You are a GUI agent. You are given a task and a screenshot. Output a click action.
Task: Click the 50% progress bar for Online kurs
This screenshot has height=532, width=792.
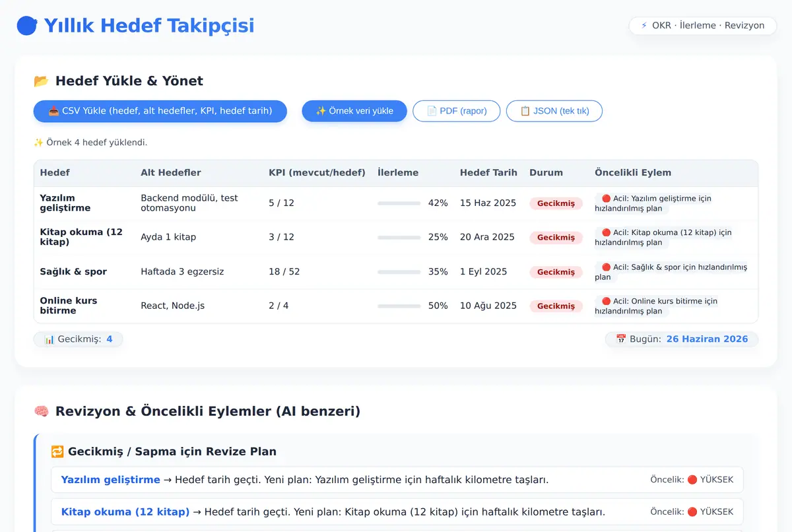[x=399, y=306]
